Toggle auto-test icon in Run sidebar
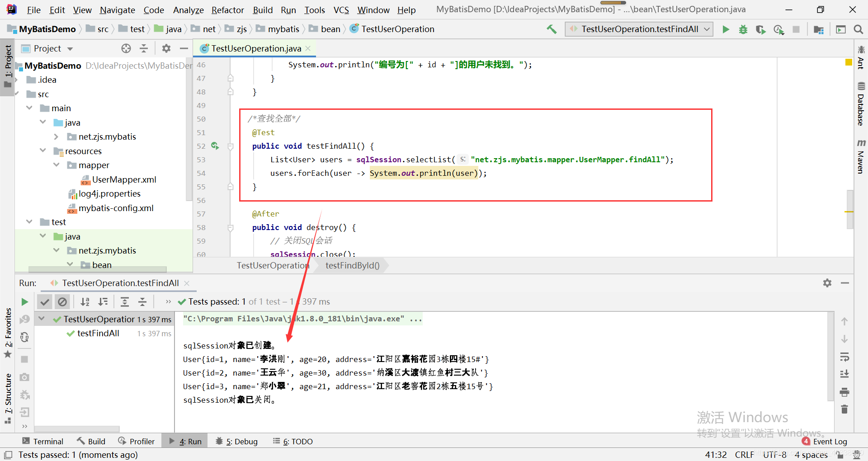 tap(24, 337)
